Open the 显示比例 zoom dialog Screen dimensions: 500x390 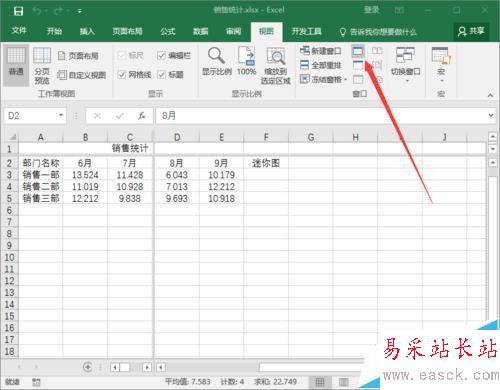click(217, 62)
